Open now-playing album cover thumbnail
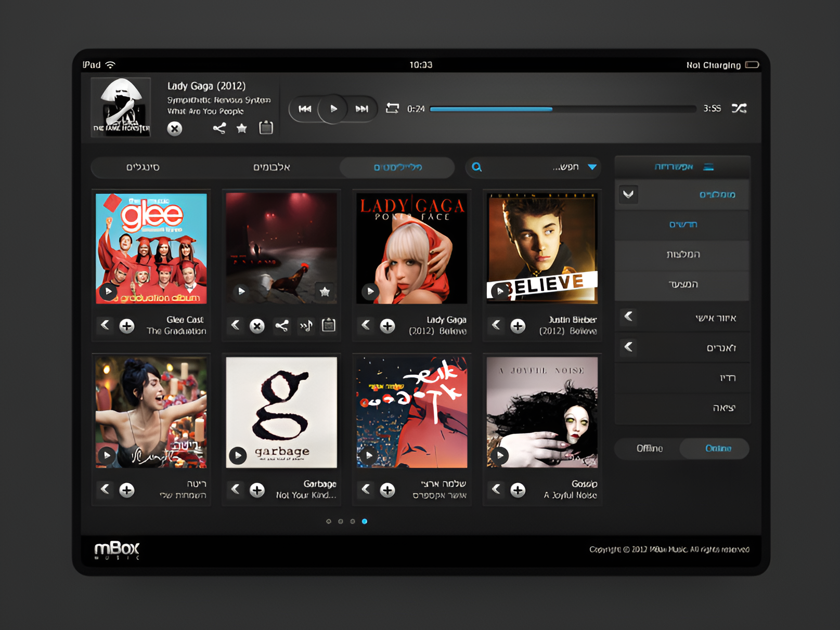 (121, 108)
